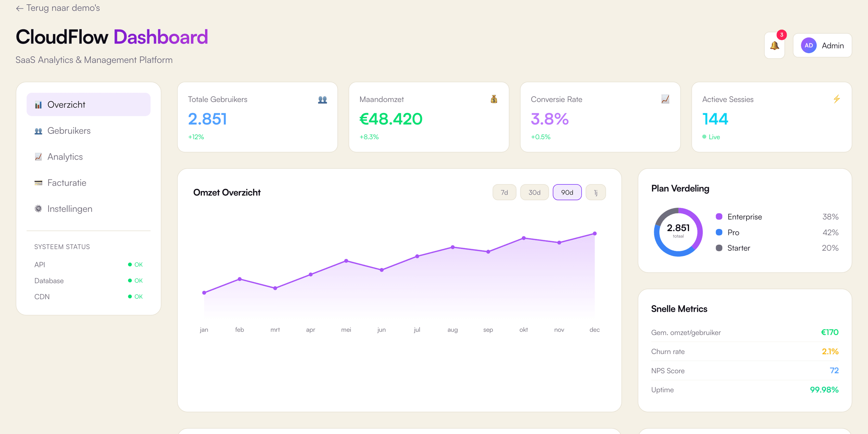Click the dec data point on revenue chart
Image resolution: width=868 pixels, height=434 pixels.
point(595,234)
